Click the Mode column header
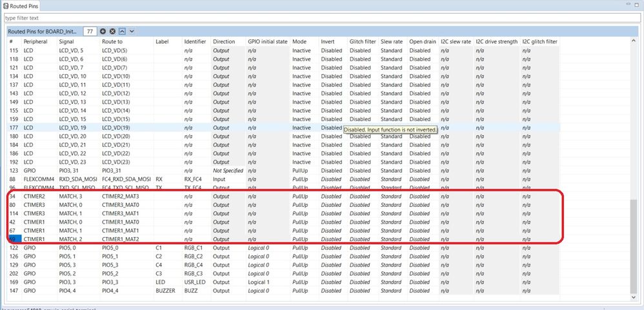The height and width of the screenshot is (310, 644). click(x=299, y=42)
